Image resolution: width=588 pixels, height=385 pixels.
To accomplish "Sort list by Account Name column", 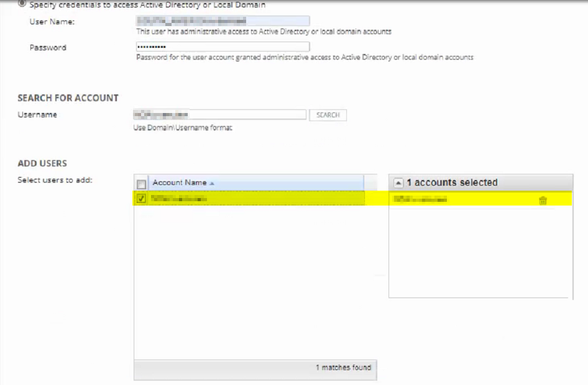I will pyautogui.click(x=180, y=183).
